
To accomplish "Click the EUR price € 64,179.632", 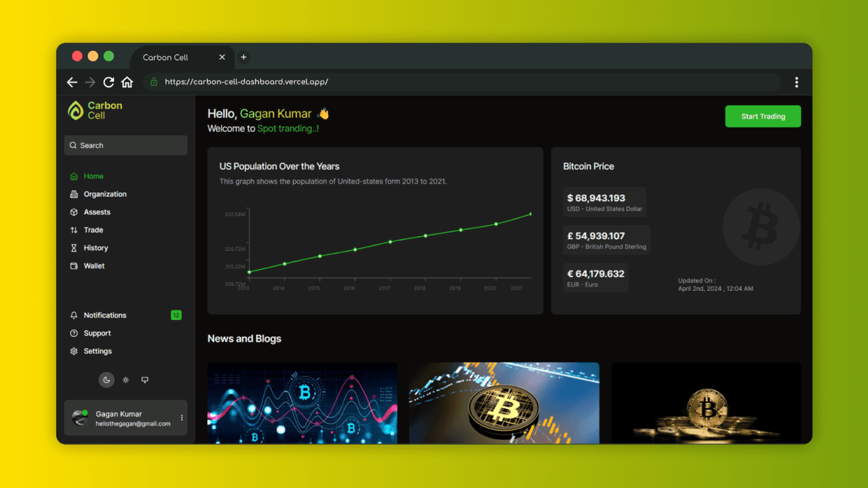I will point(596,274).
